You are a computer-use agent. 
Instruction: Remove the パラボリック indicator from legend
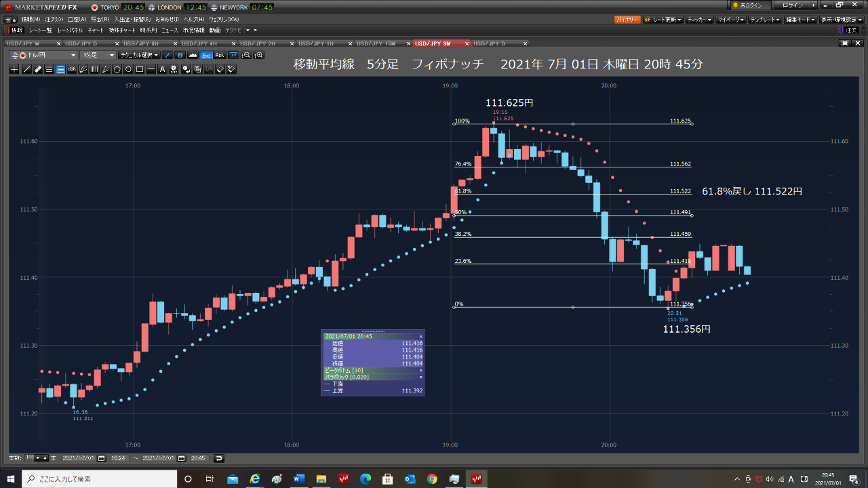click(x=420, y=377)
